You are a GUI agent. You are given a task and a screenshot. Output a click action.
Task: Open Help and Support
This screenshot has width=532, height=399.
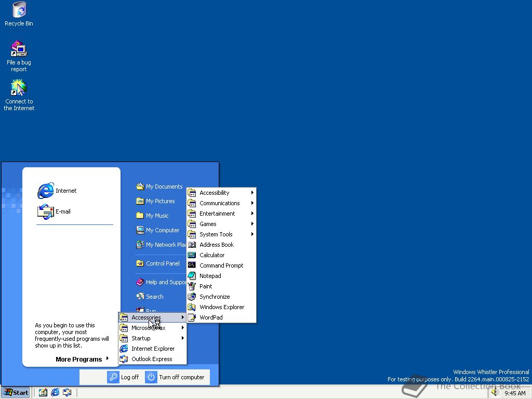161,282
